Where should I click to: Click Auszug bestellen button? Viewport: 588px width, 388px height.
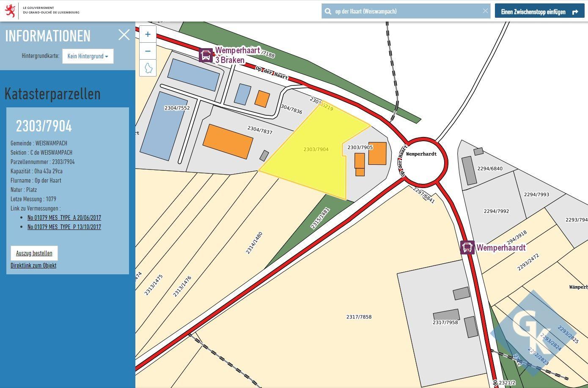coord(34,253)
